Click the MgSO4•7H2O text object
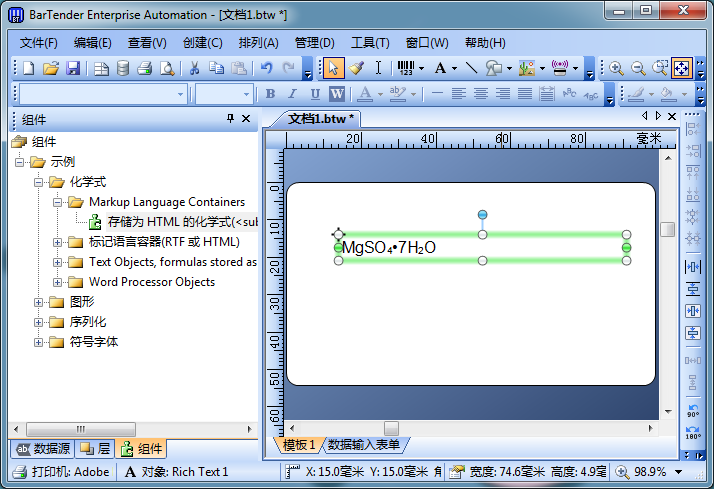The width and height of the screenshot is (714, 489). pos(388,248)
